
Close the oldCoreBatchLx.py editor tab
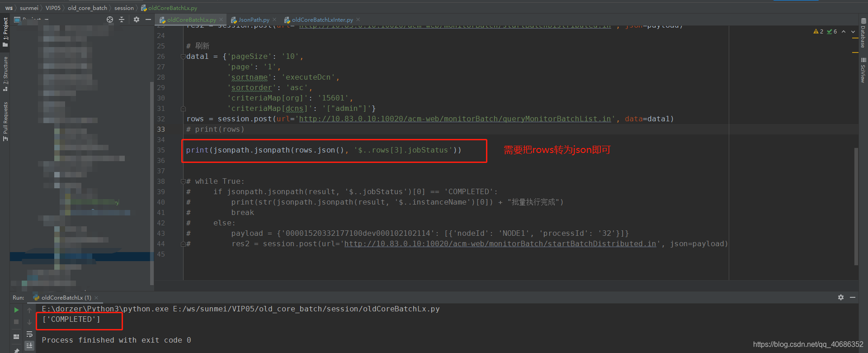point(221,19)
